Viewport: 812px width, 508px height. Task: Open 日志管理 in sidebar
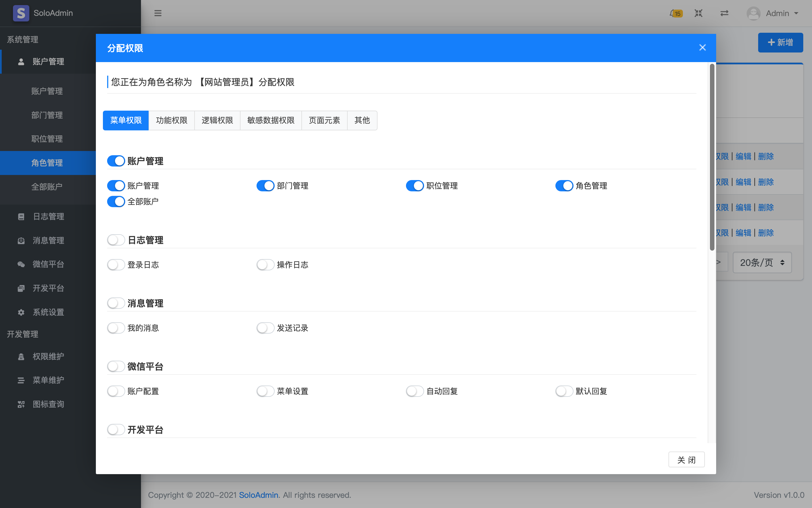[48, 216]
